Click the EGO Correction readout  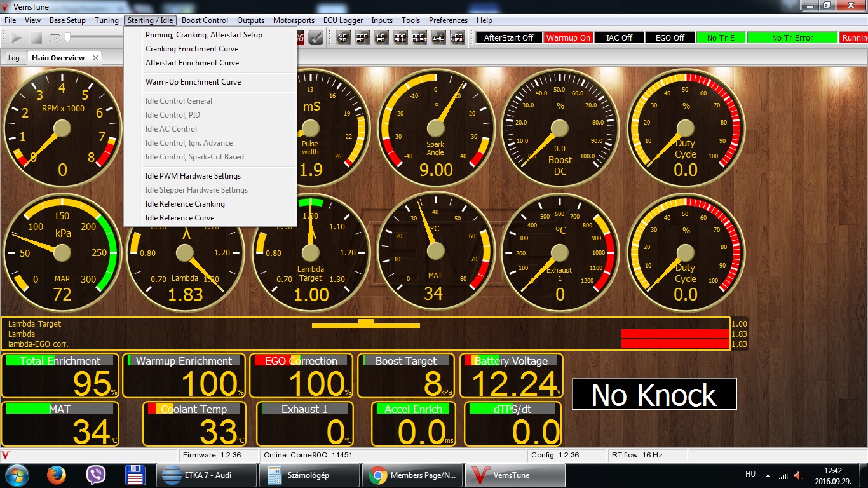pos(301,376)
